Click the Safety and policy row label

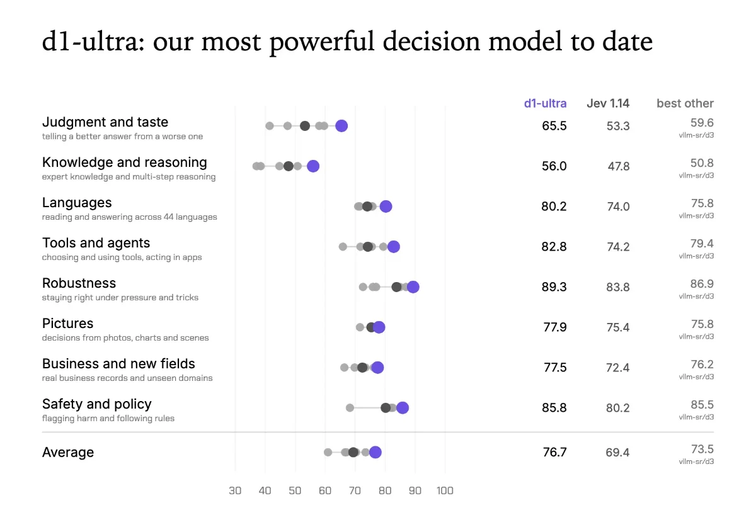click(x=97, y=404)
